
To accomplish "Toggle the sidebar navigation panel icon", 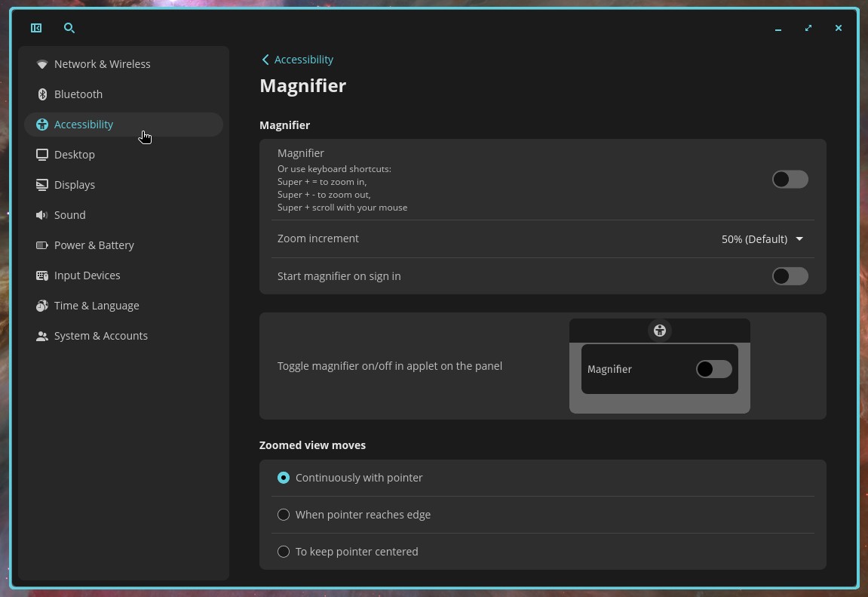I will point(36,28).
